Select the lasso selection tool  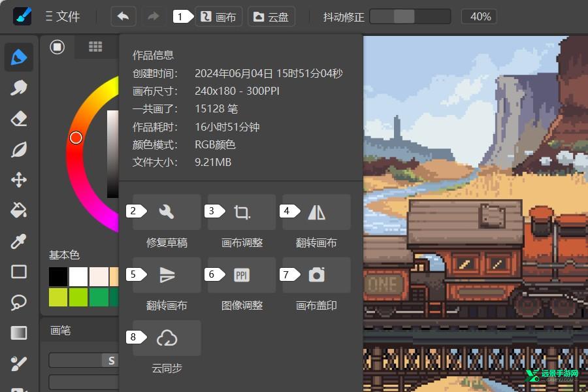(x=19, y=302)
